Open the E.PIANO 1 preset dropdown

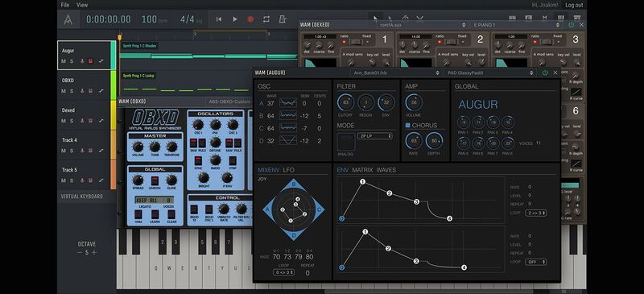click(x=517, y=25)
